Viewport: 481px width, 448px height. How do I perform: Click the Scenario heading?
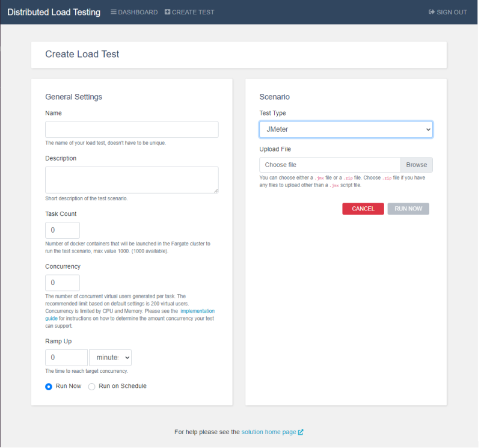275,97
